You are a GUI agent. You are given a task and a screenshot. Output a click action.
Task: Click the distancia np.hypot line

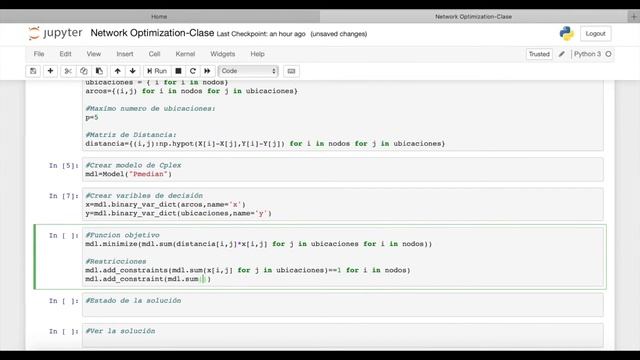265,144
